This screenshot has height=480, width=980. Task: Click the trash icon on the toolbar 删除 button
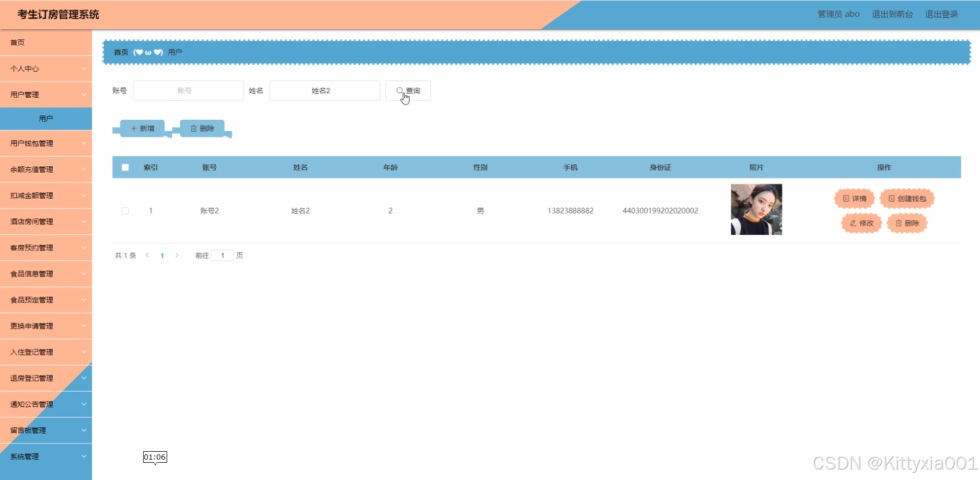[x=193, y=128]
